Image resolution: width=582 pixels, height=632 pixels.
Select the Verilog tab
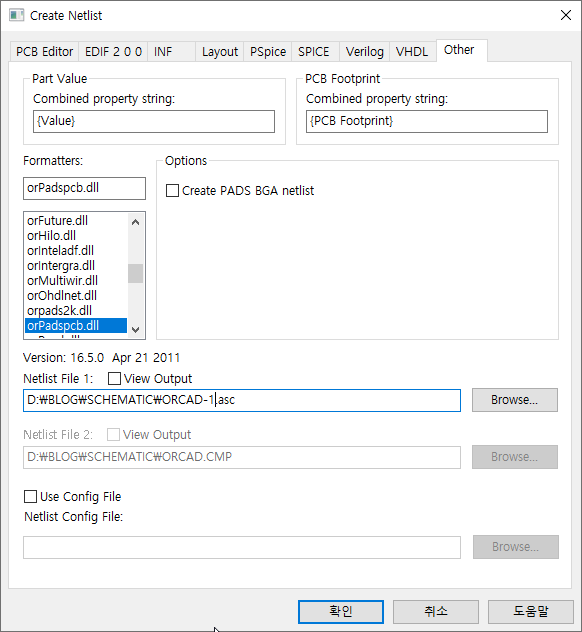point(364,52)
